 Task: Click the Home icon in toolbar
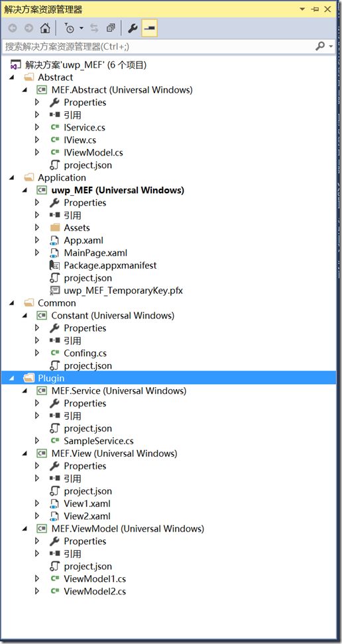click(45, 28)
